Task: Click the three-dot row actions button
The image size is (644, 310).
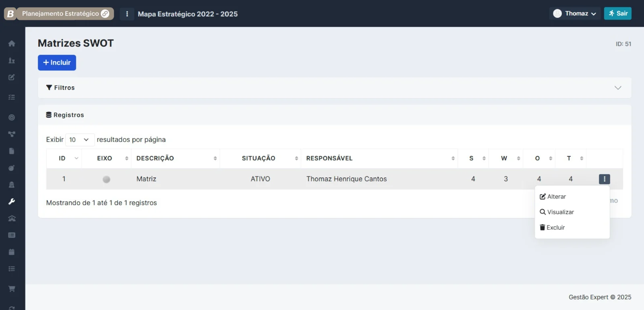Action: click(604, 179)
